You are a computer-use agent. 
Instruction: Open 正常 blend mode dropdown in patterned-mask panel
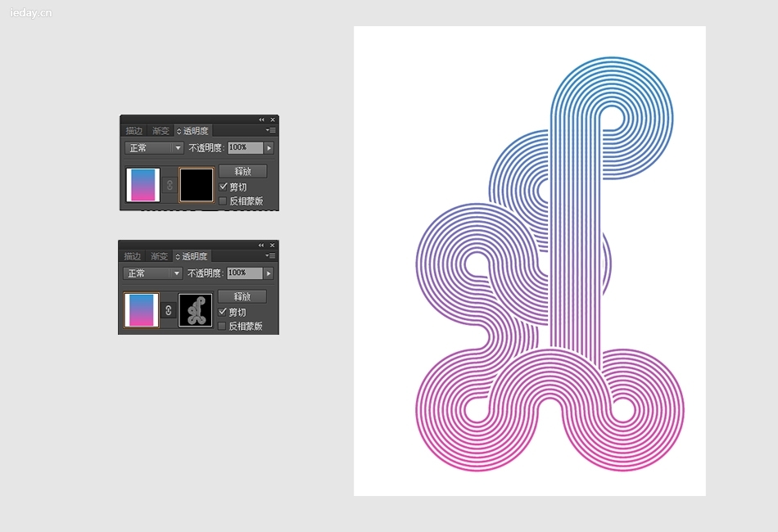pos(152,273)
